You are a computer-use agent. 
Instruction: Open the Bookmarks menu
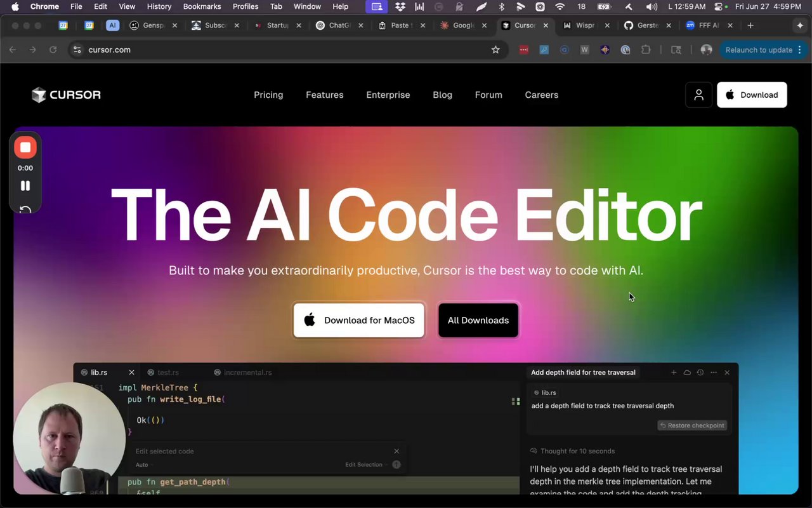click(202, 6)
